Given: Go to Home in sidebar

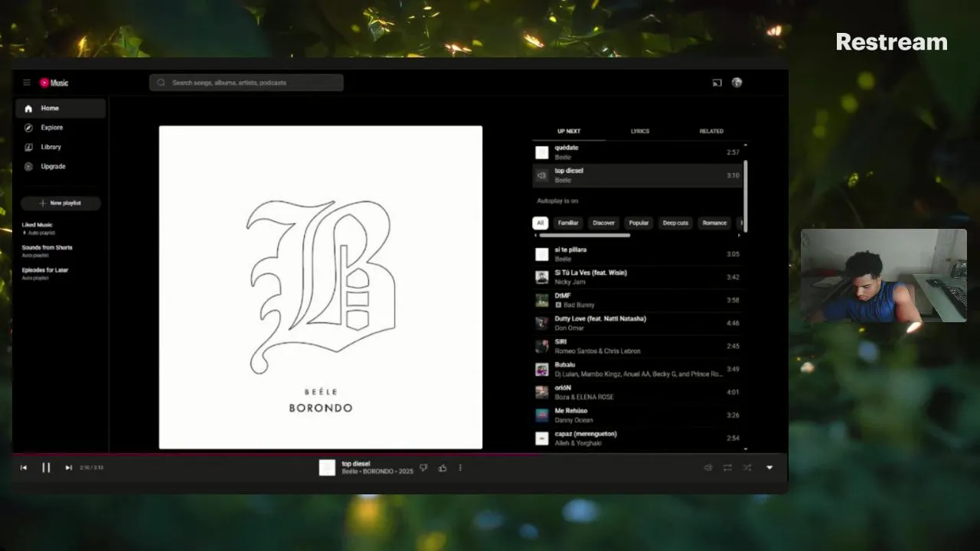Looking at the screenshot, I should click(x=60, y=108).
